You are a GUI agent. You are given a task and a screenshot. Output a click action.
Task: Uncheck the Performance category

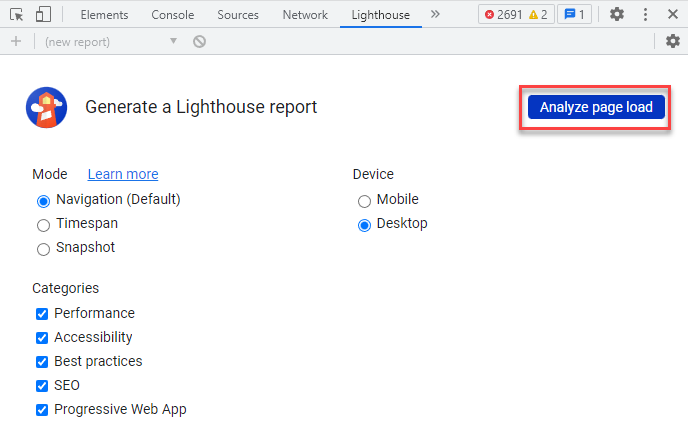(x=42, y=314)
